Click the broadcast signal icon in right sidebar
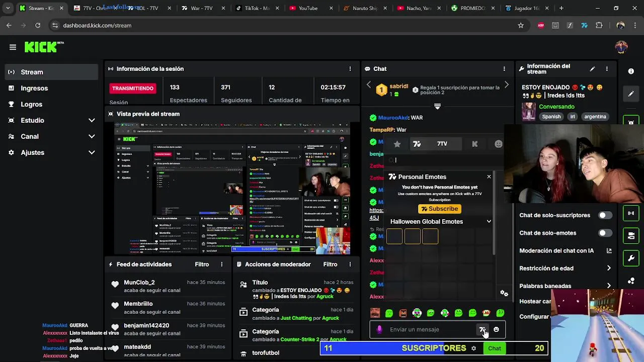This screenshot has width=644, height=362. tap(631, 213)
